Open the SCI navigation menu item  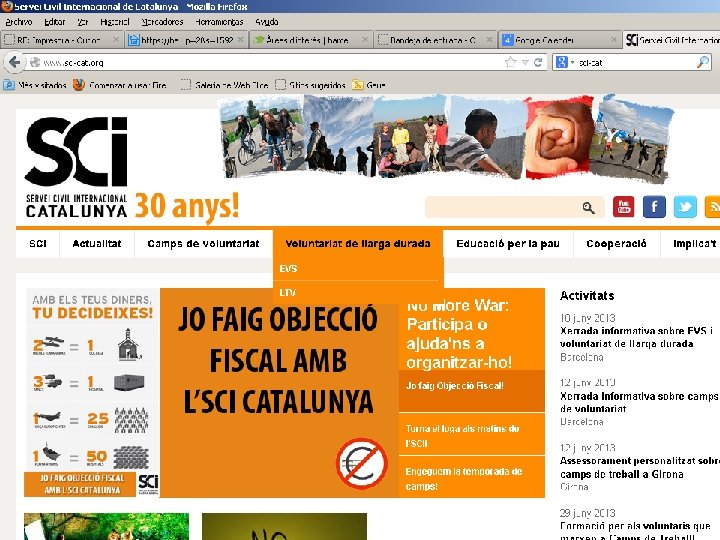point(38,244)
